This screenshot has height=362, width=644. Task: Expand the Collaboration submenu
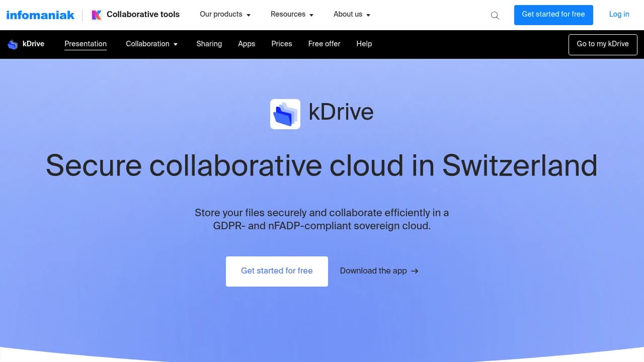pyautogui.click(x=152, y=44)
